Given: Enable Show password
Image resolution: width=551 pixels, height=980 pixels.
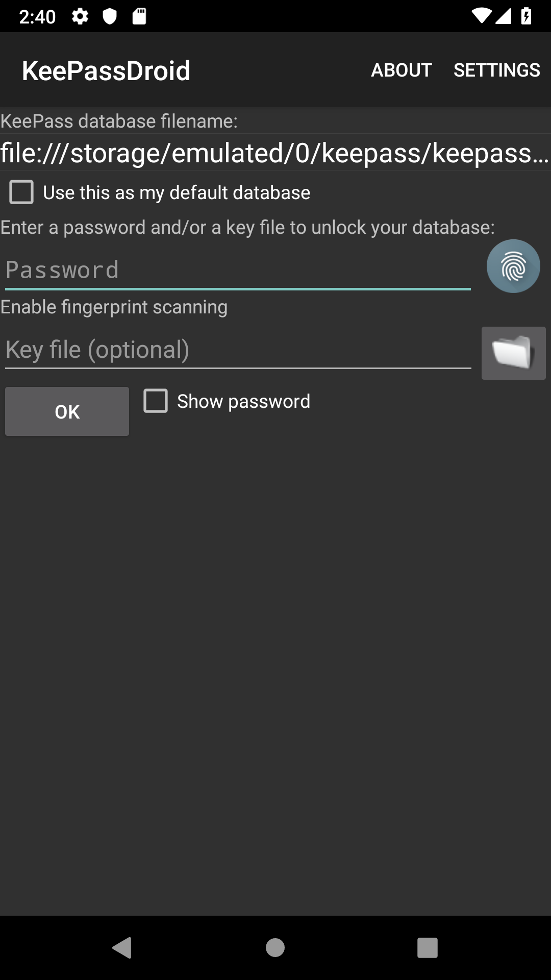Looking at the screenshot, I should point(155,401).
